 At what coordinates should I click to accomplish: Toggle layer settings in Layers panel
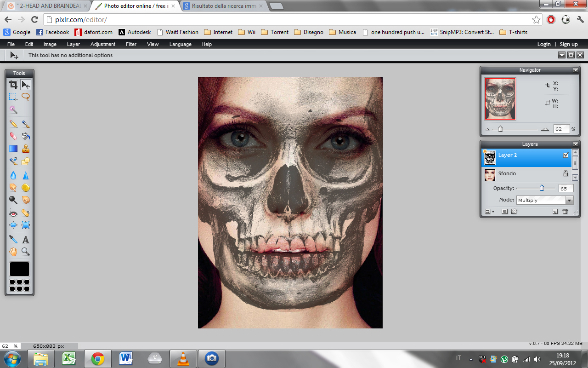[490, 212]
